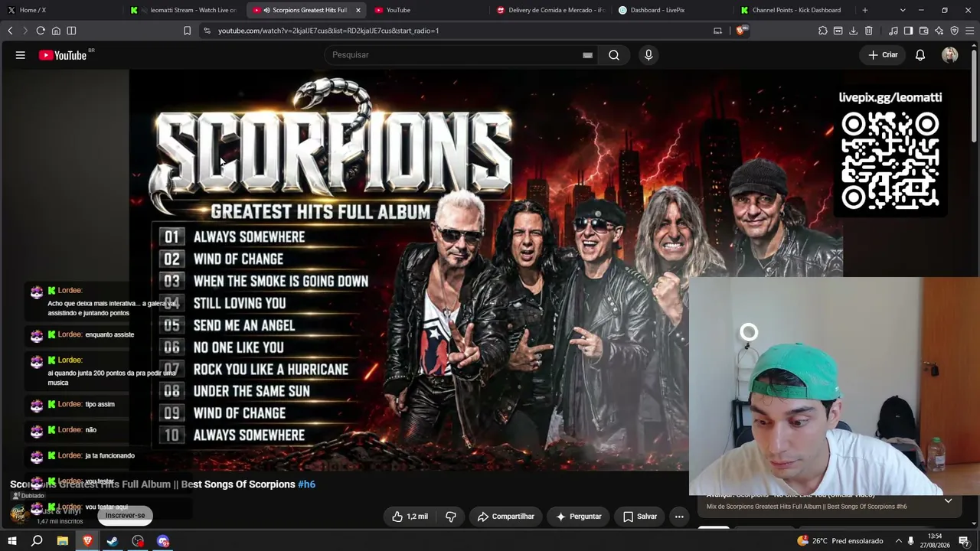Save the video with the Salvar button
The width and height of the screenshot is (980, 551).
coord(640,517)
